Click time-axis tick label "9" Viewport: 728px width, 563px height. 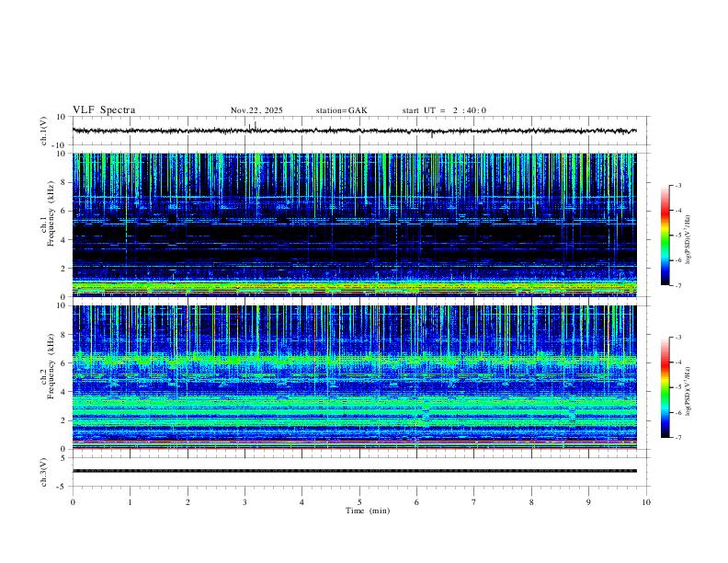588,502
